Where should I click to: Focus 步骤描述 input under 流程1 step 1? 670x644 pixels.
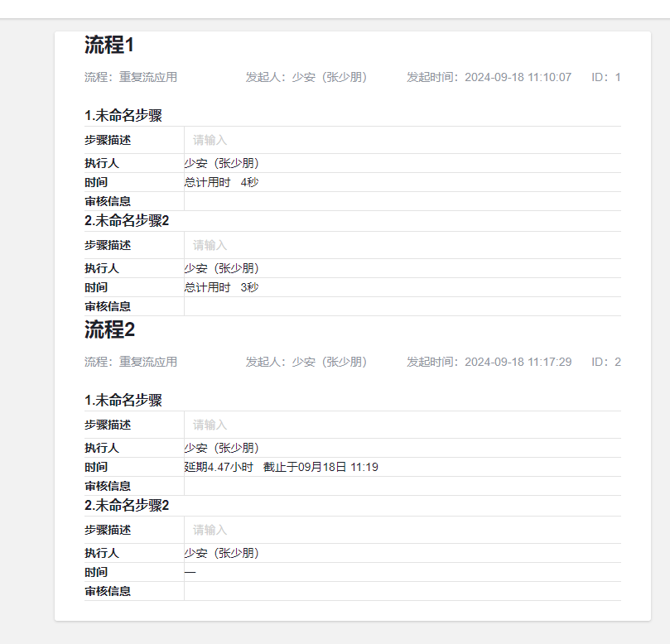click(402, 140)
